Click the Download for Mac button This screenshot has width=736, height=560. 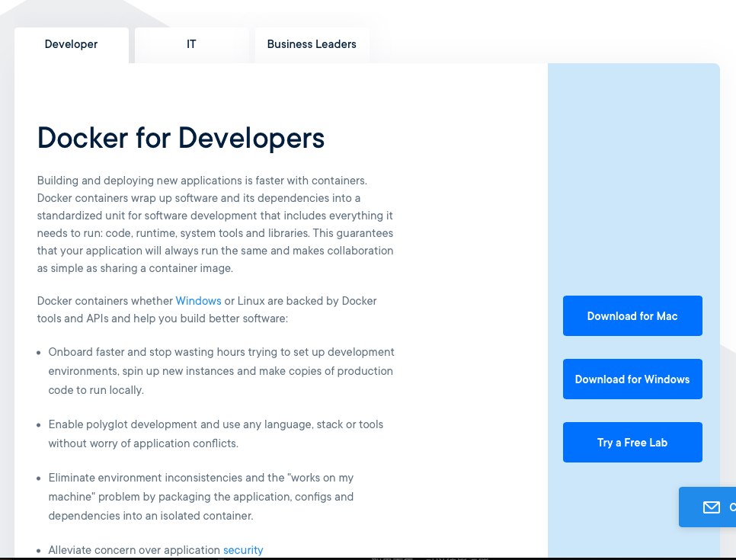632,316
